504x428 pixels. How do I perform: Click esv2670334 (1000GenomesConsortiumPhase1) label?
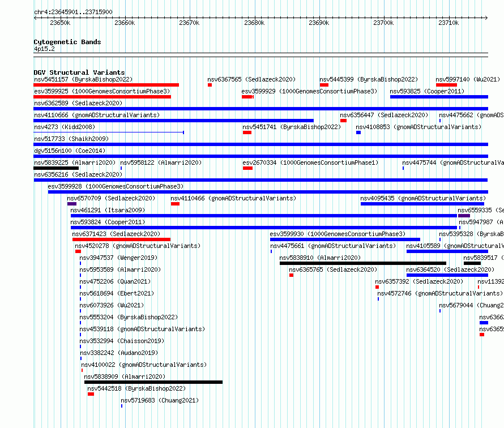(x=310, y=162)
